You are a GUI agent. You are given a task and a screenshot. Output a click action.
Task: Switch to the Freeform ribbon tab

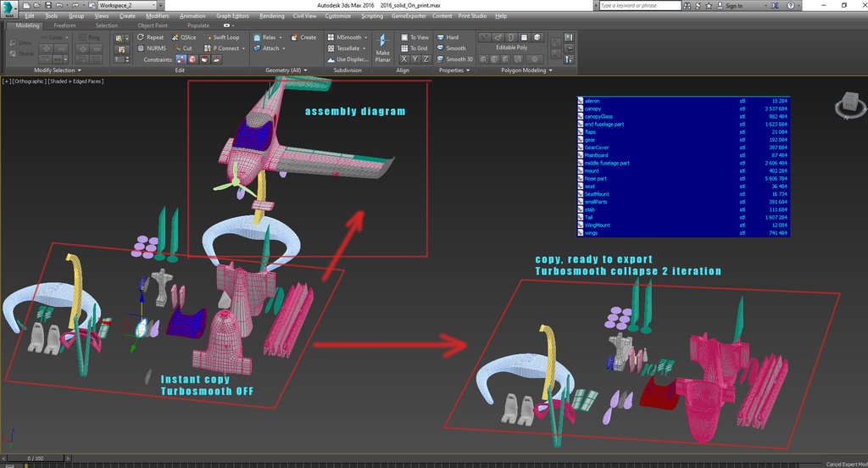point(64,25)
